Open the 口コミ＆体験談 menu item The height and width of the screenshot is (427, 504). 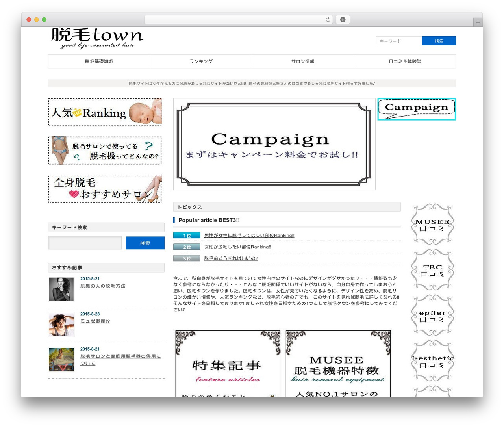point(405,61)
